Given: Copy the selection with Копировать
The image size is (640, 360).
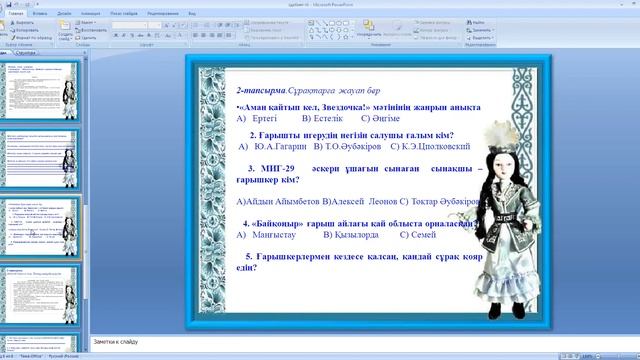Looking at the screenshot, I should tap(24, 30).
